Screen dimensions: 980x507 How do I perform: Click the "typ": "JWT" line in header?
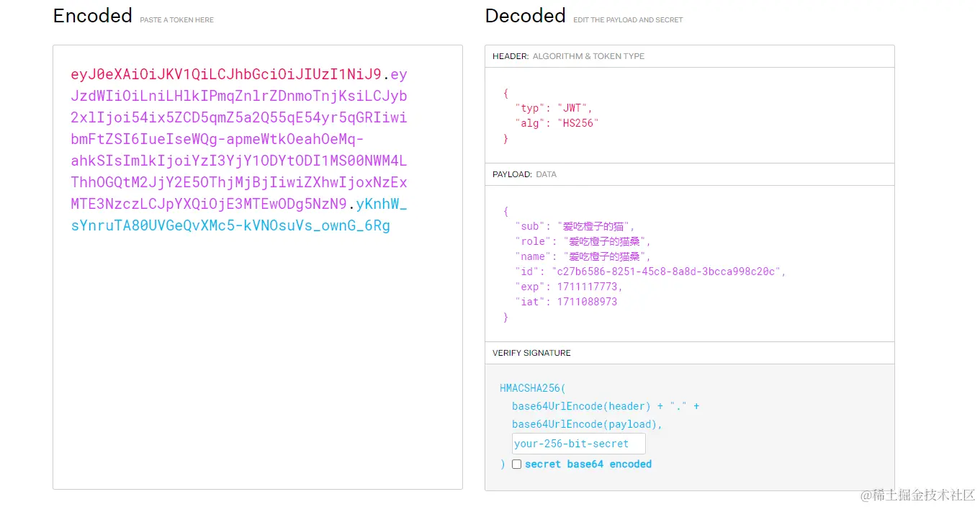tap(553, 108)
